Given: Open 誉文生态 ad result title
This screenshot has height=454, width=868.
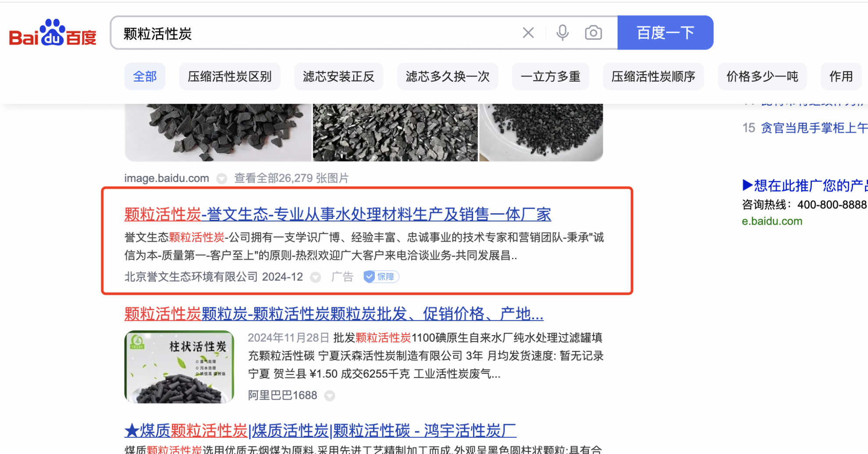Looking at the screenshot, I should [x=338, y=214].
